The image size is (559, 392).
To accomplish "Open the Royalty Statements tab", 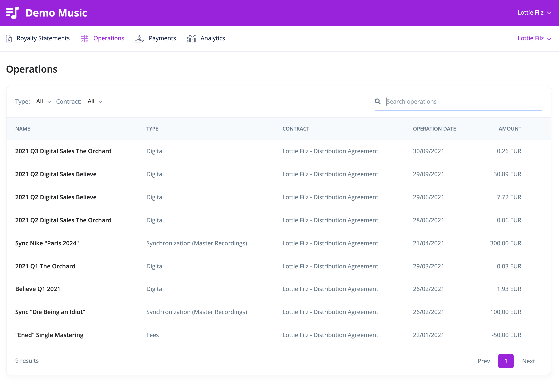I will tap(38, 38).
